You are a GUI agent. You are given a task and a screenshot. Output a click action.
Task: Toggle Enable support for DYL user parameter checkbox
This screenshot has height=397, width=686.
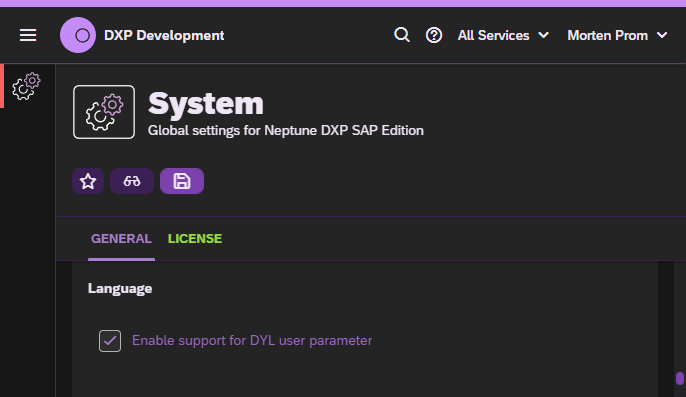pyautogui.click(x=110, y=341)
